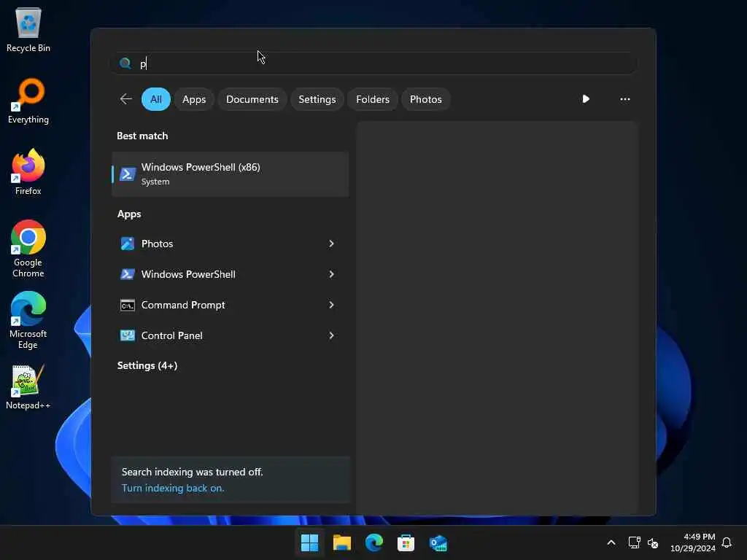Open the three-dot options menu
747x560 pixels.
click(x=625, y=99)
